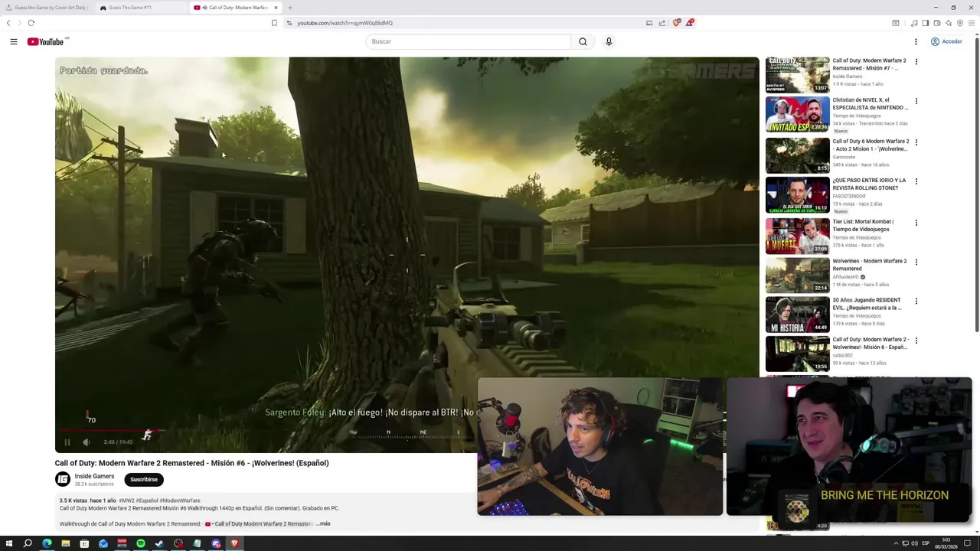
Task: Open 30 Años Jugando RESIDENT EVIL thumbnail
Action: click(x=797, y=314)
